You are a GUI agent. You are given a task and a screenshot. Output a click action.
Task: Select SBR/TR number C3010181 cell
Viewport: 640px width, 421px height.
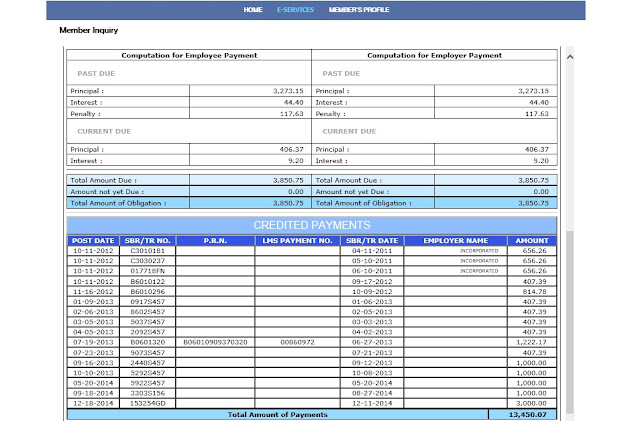click(147, 251)
